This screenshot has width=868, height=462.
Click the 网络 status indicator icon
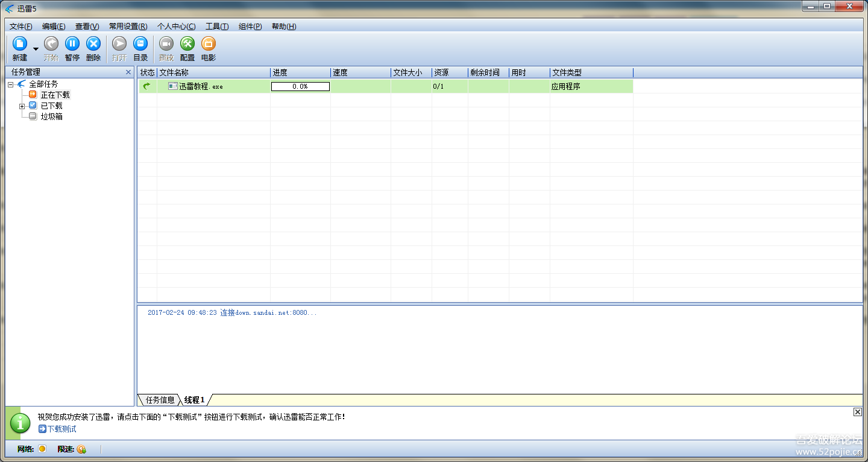pos(42,449)
